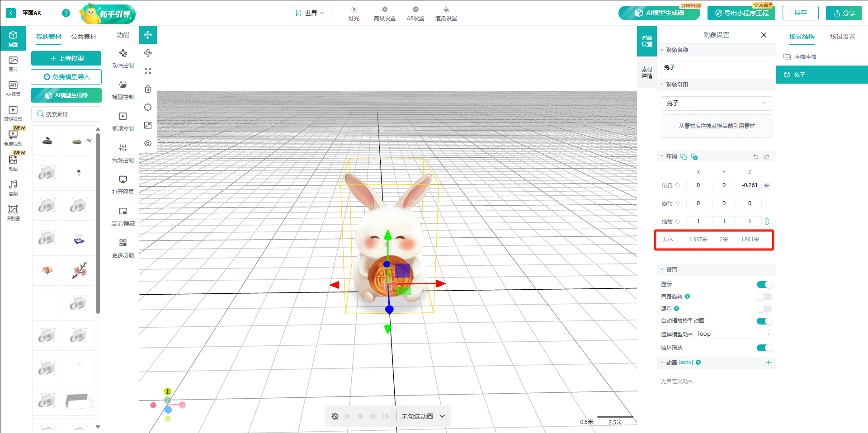The height and width of the screenshot is (433, 868).
Task: Open 渲染设置 render settings
Action: point(446,14)
